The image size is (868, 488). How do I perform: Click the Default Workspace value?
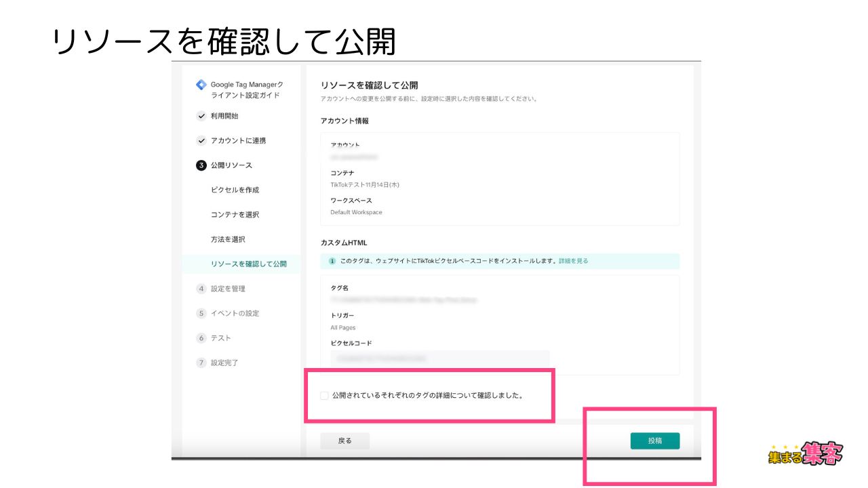click(356, 212)
